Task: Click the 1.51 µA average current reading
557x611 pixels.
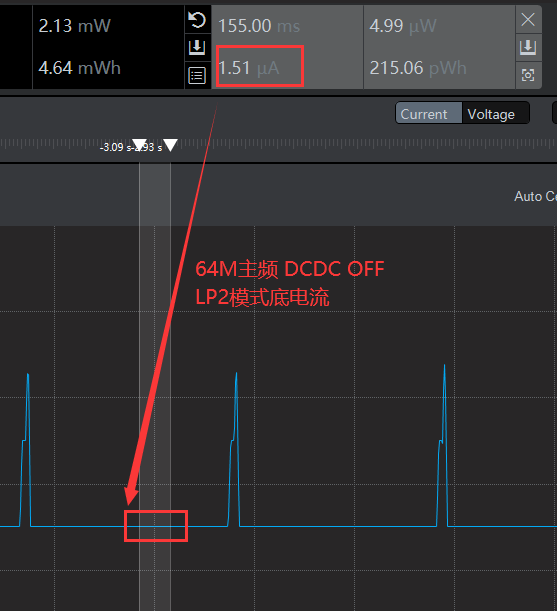Action: 249,68
